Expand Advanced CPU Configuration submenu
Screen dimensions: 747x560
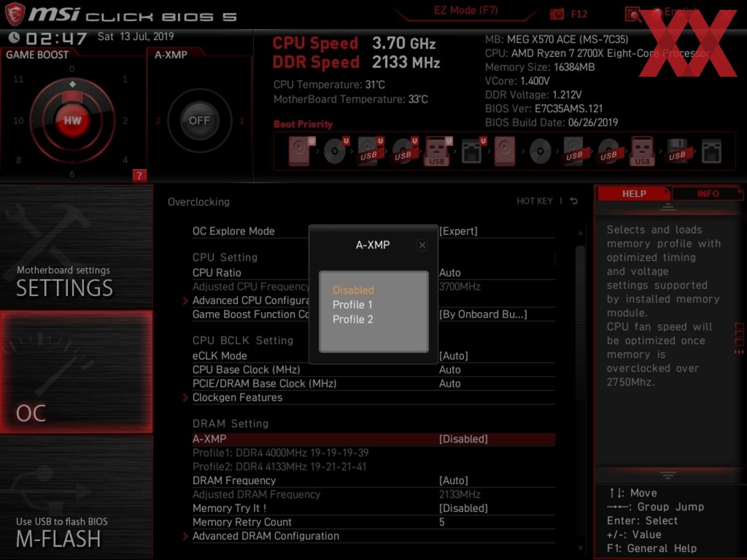click(251, 300)
